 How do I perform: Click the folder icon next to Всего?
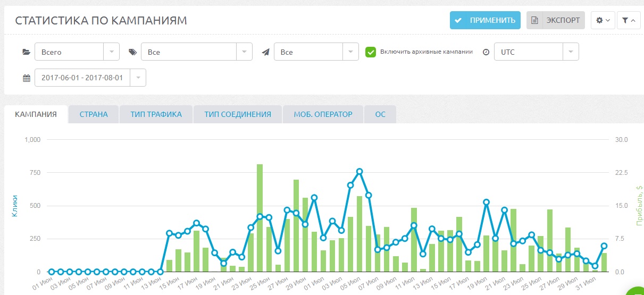[x=26, y=52]
